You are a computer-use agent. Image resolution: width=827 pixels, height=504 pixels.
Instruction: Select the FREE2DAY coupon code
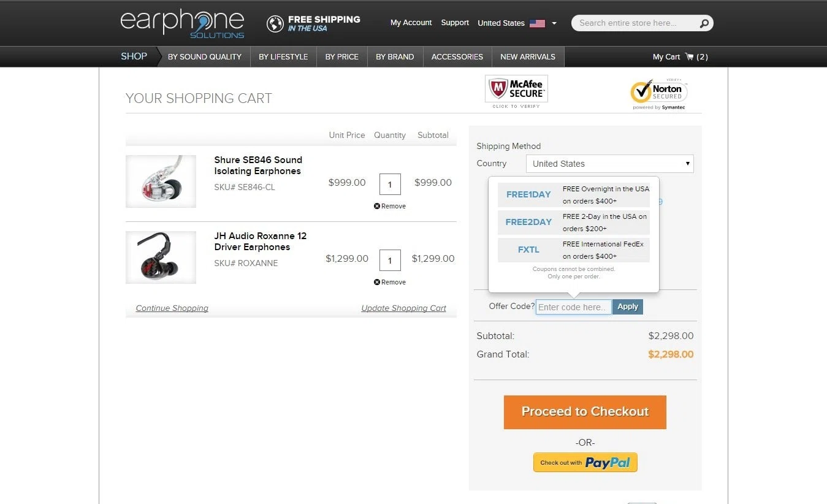coord(528,222)
